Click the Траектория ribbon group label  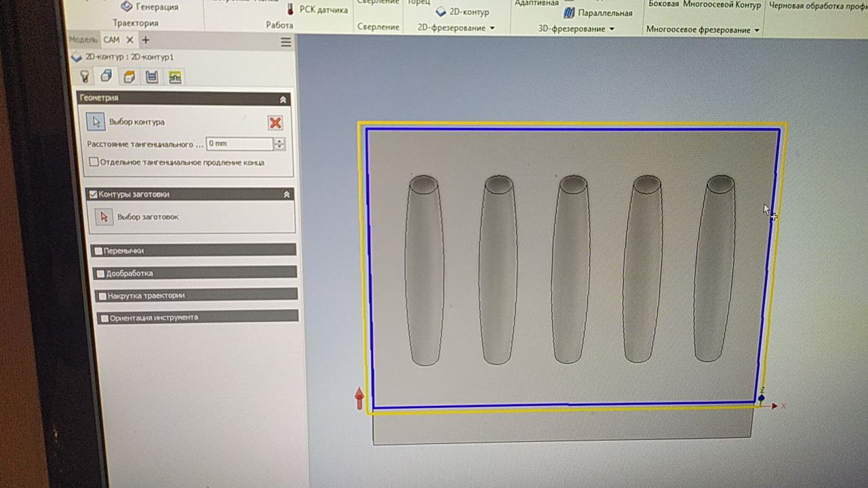[x=135, y=23]
